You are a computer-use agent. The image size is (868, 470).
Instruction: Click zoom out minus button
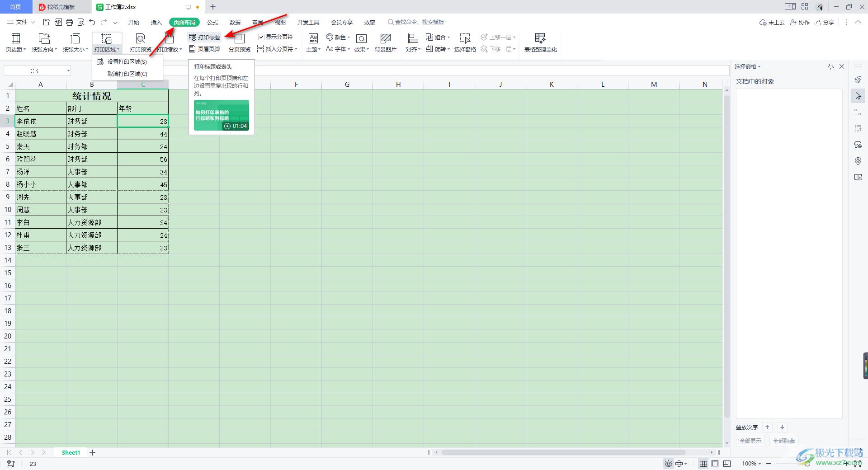click(769, 464)
